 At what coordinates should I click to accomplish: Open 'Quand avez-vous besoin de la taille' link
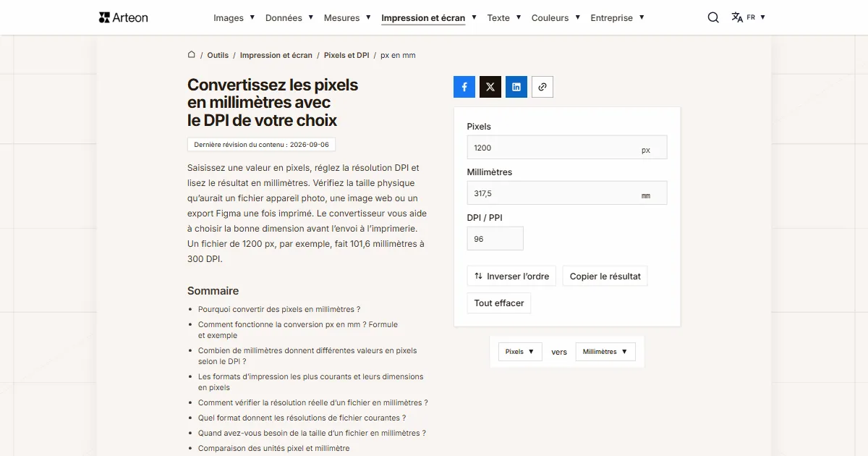click(312, 433)
